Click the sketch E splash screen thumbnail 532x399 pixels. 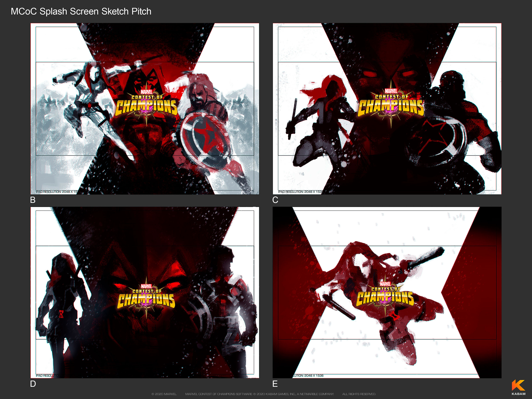pyautogui.click(x=387, y=292)
